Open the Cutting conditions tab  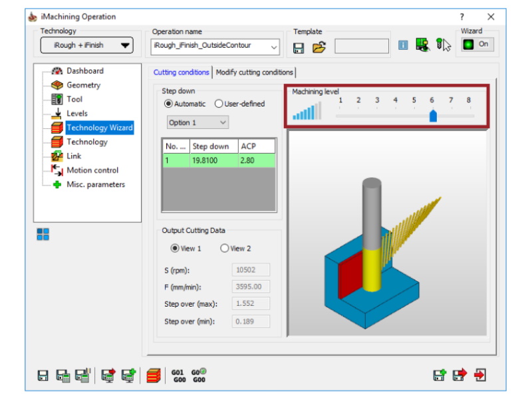[181, 72]
